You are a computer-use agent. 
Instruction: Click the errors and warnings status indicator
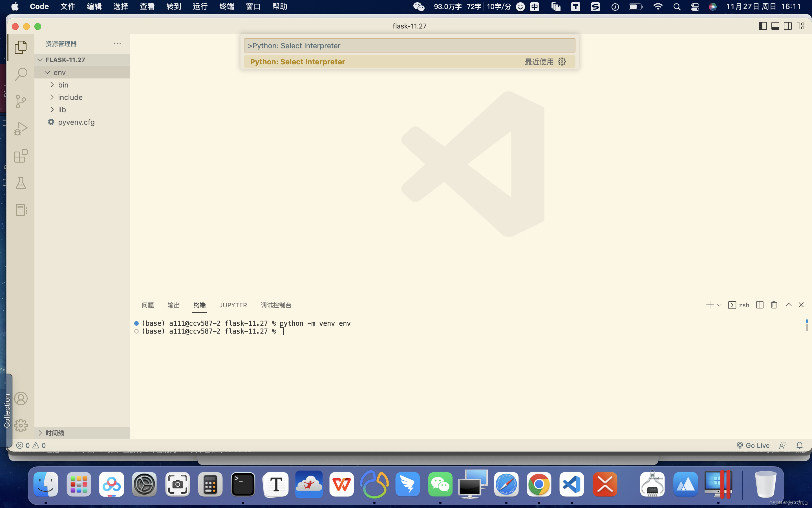point(31,446)
